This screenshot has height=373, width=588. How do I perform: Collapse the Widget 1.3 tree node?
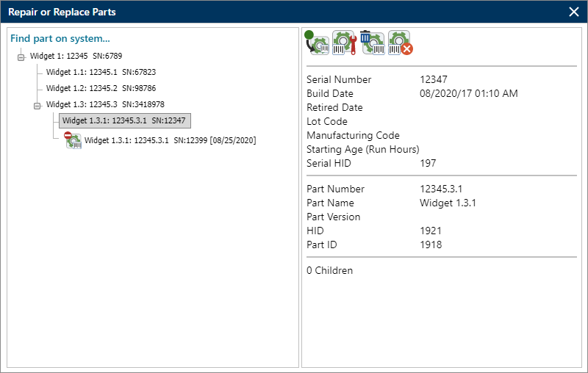(x=37, y=105)
